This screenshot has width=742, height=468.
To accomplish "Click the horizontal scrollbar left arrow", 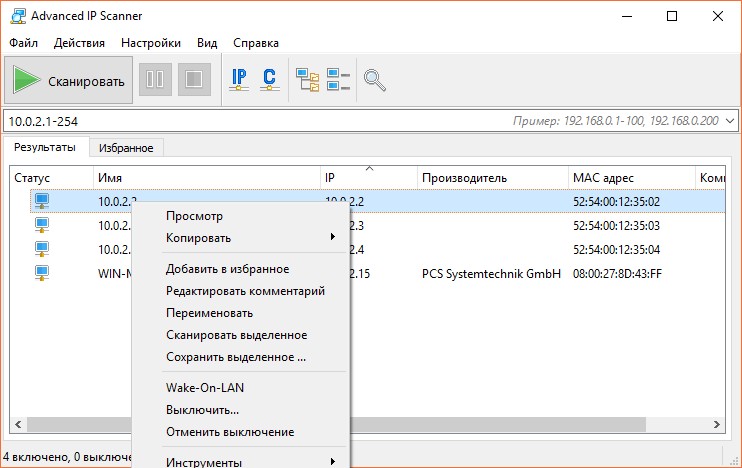I will tap(18, 424).
